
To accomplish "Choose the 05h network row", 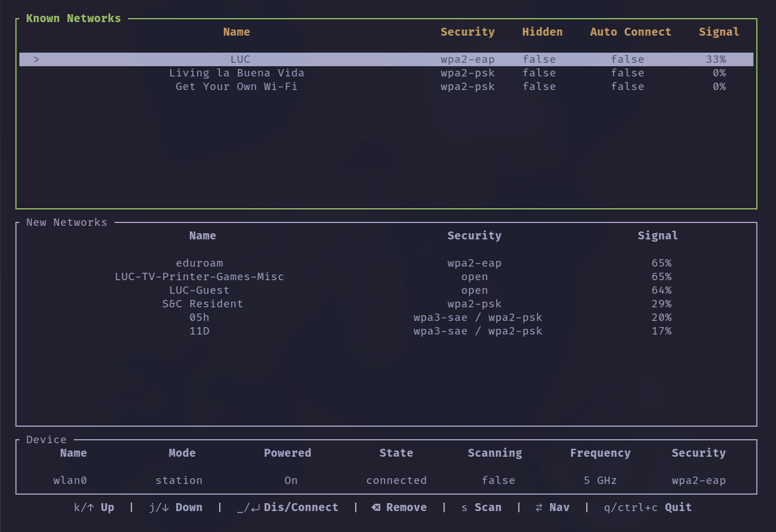I will (199, 318).
